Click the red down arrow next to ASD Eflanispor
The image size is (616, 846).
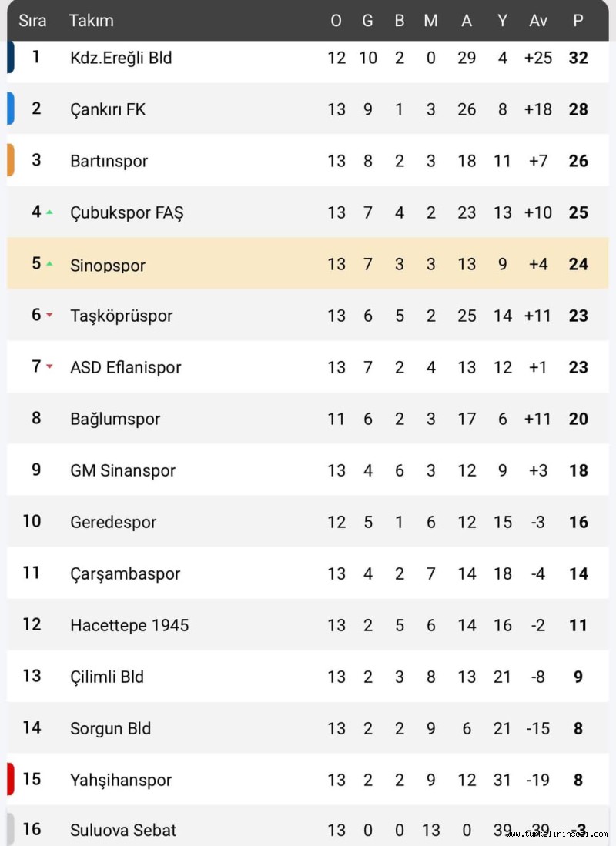[49, 366]
